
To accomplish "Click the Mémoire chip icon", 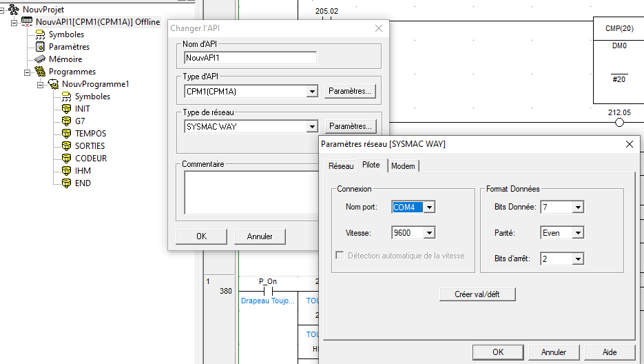I will pyautogui.click(x=40, y=59).
